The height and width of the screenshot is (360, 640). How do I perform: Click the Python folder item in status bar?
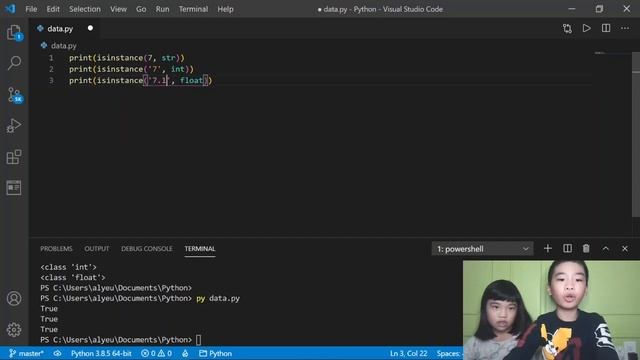click(216, 353)
